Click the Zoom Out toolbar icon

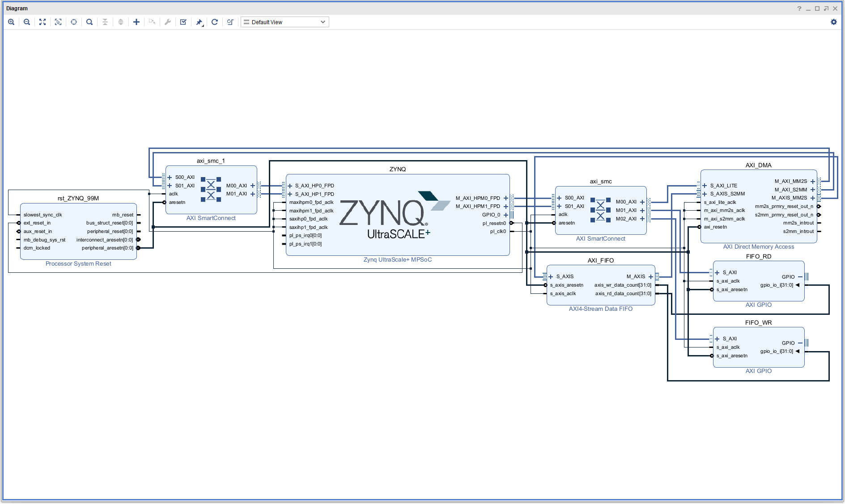pos(27,22)
